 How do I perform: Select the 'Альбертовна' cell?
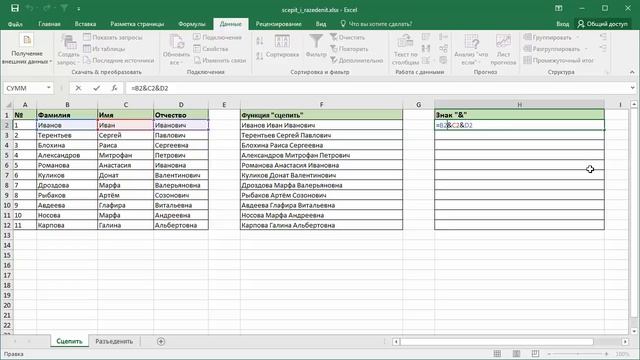coord(181,225)
